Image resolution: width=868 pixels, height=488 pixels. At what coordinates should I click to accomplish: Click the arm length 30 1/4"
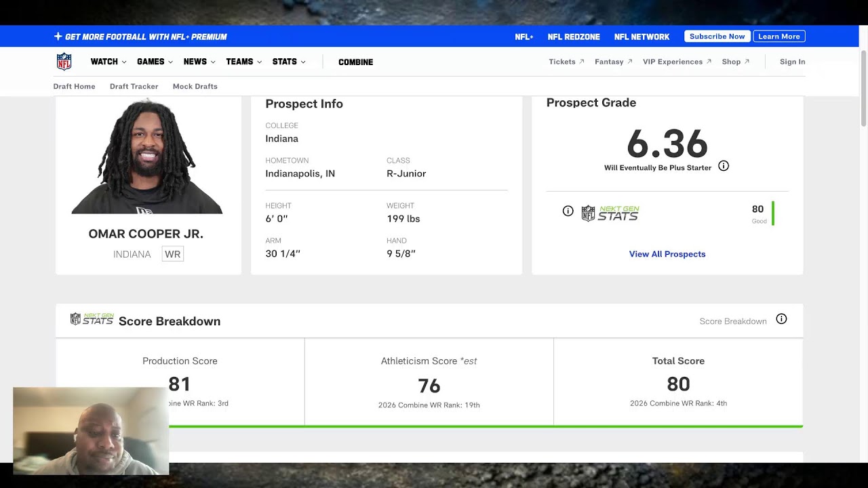283,253
